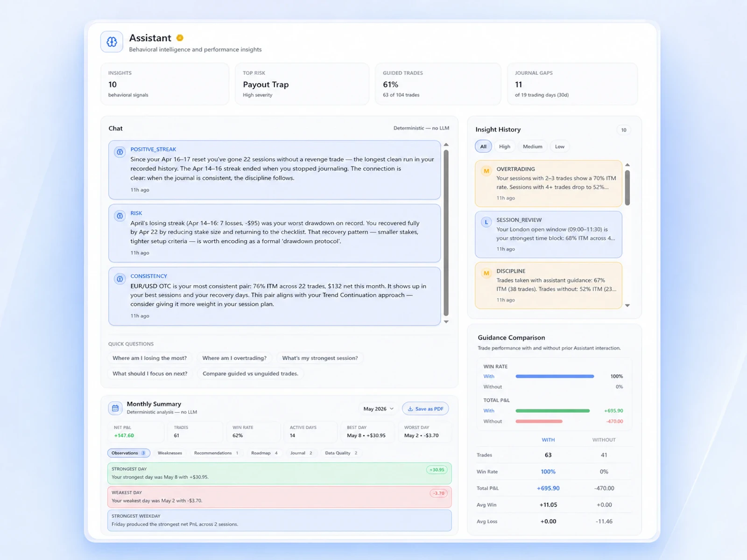Click the red Total P&L Without bar
The image size is (747, 560).
point(539,421)
